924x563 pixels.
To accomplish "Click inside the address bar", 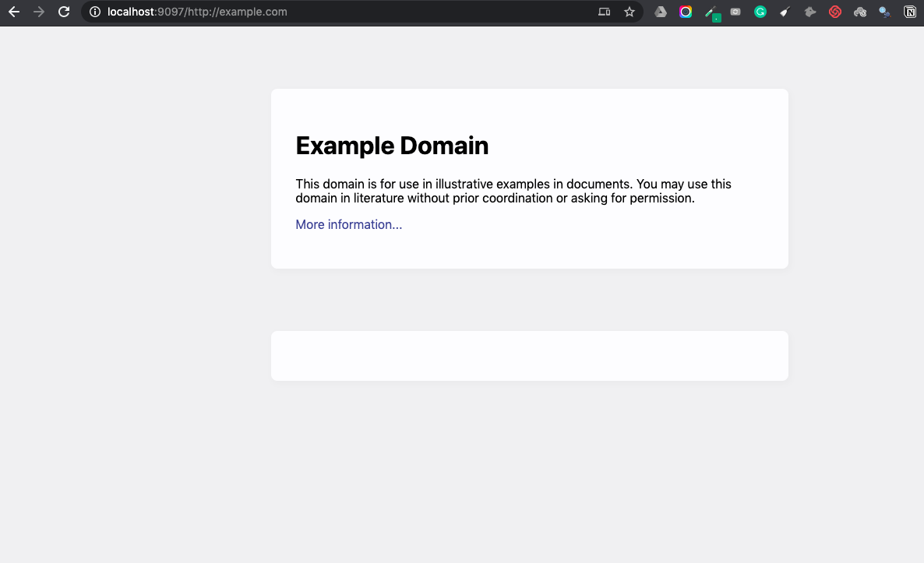I will (312, 12).
